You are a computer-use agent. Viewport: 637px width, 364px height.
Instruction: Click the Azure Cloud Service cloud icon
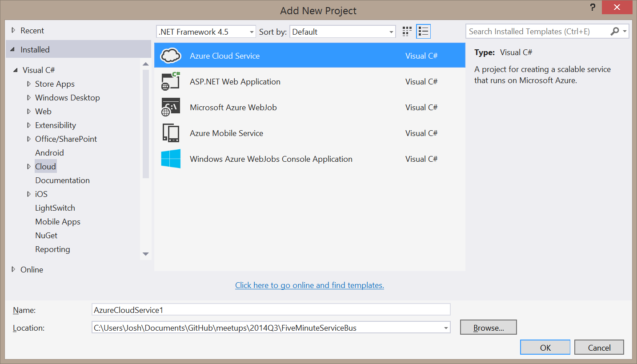pos(171,56)
